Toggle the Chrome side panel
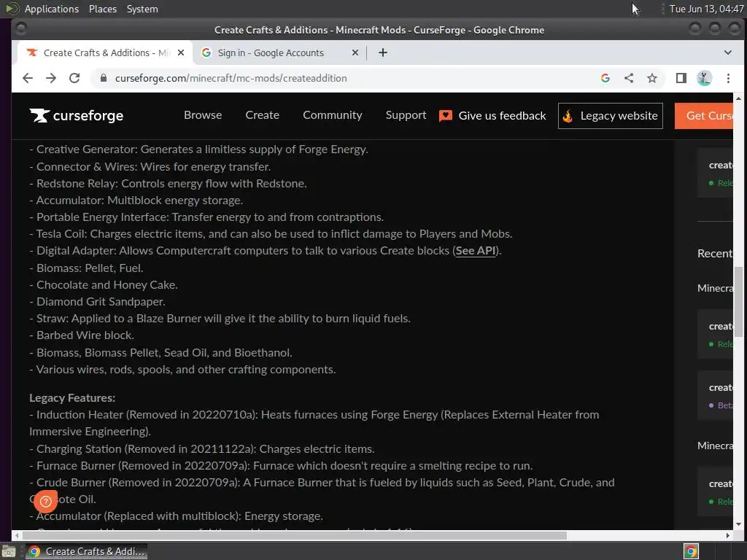Screen dimensions: 747x560 tap(681, 78)
